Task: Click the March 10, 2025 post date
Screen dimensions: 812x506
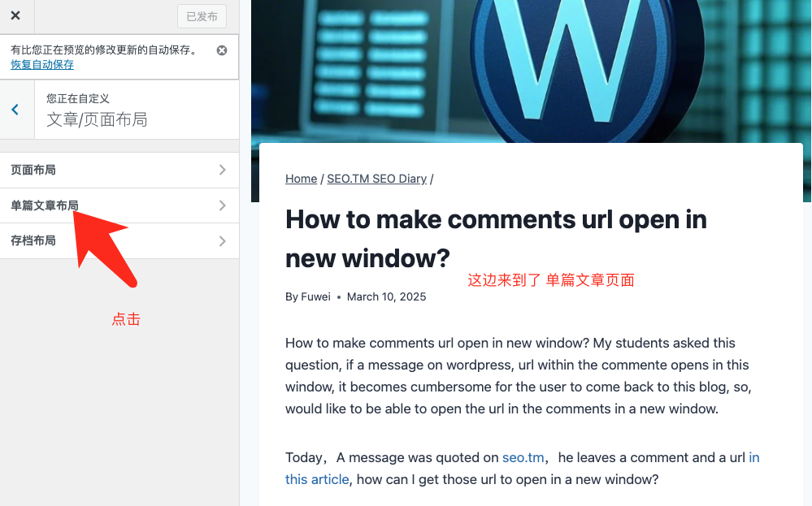Action: point(386,296)
